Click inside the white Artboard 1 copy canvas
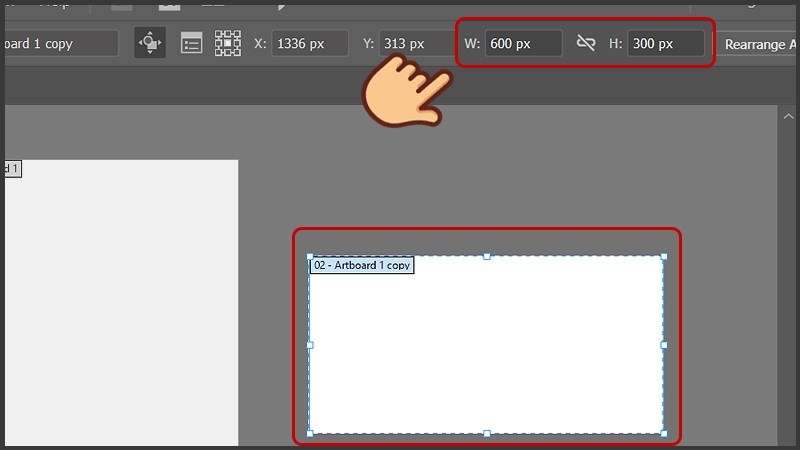Viewport: 800px width, 450px height. pyautogui.click(x=487, y=350)
